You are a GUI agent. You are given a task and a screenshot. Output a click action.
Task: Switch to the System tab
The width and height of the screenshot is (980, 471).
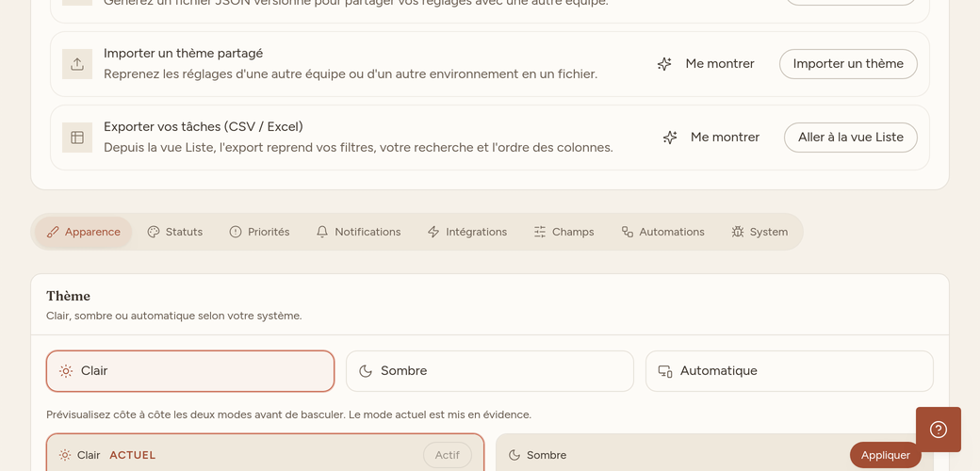tap(759, 232)
